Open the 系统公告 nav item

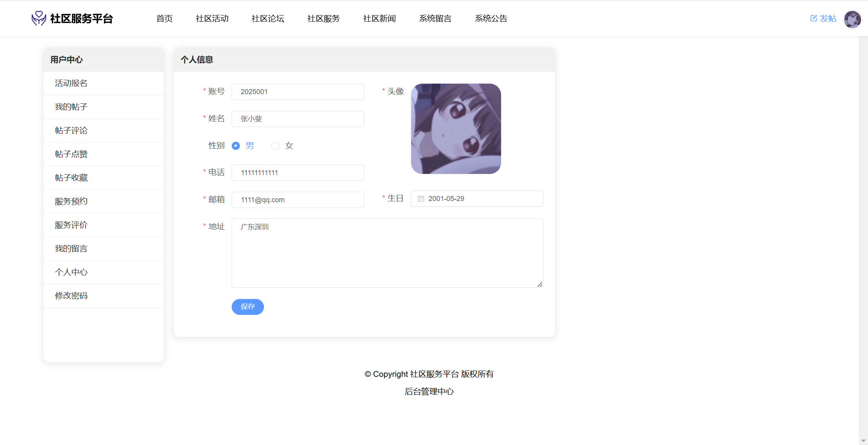point(491,19)
